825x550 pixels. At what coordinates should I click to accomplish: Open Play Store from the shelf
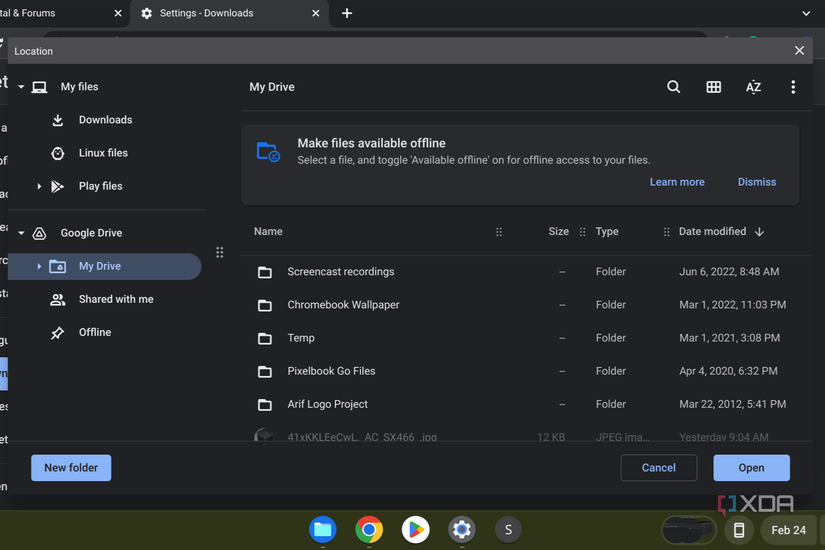pyautogui.click(x=415, y=529)
